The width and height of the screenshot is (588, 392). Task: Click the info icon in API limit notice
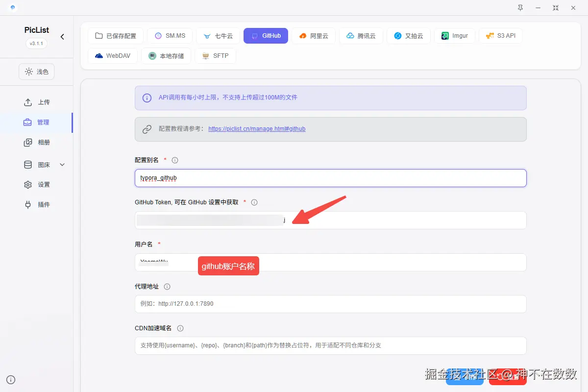pos(147,98)
